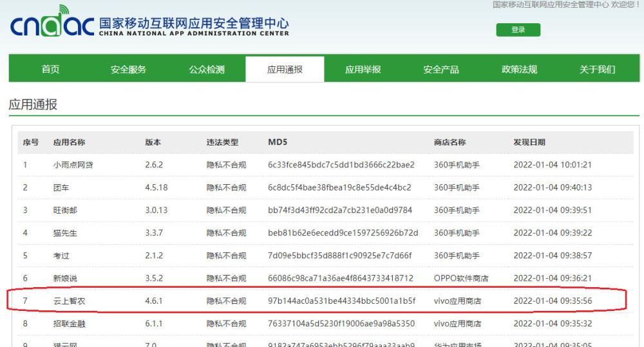The width and height of the screenshot is (644, 347).
Task: Click date 2022-01-04 09:35:32
Action: (x=553, y=324)
